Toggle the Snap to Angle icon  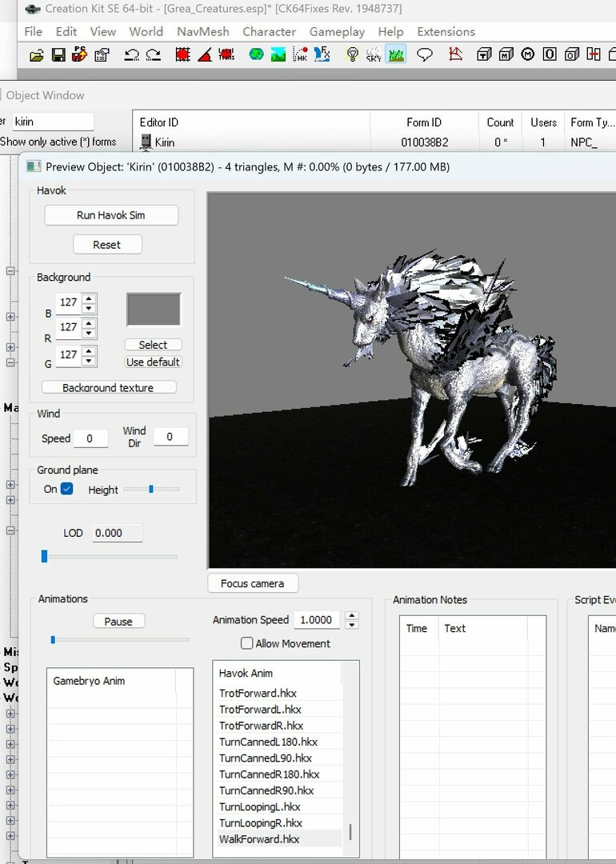click(205, 54)
